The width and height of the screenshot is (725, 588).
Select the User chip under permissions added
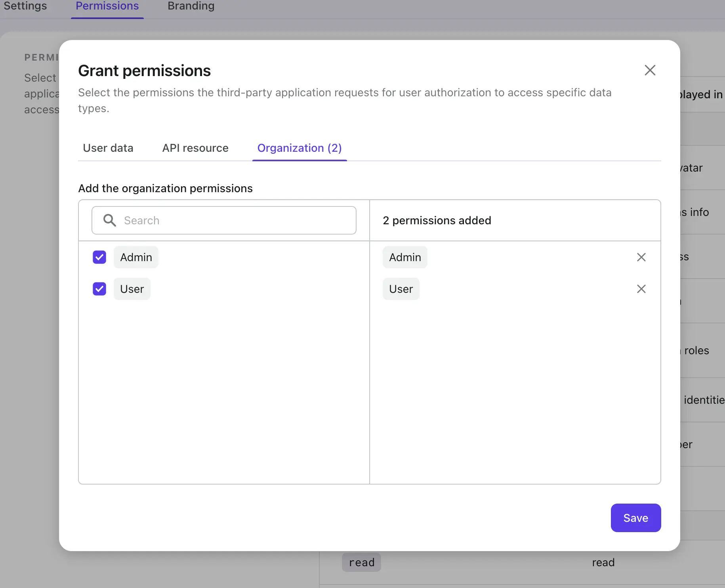[401, 289]
